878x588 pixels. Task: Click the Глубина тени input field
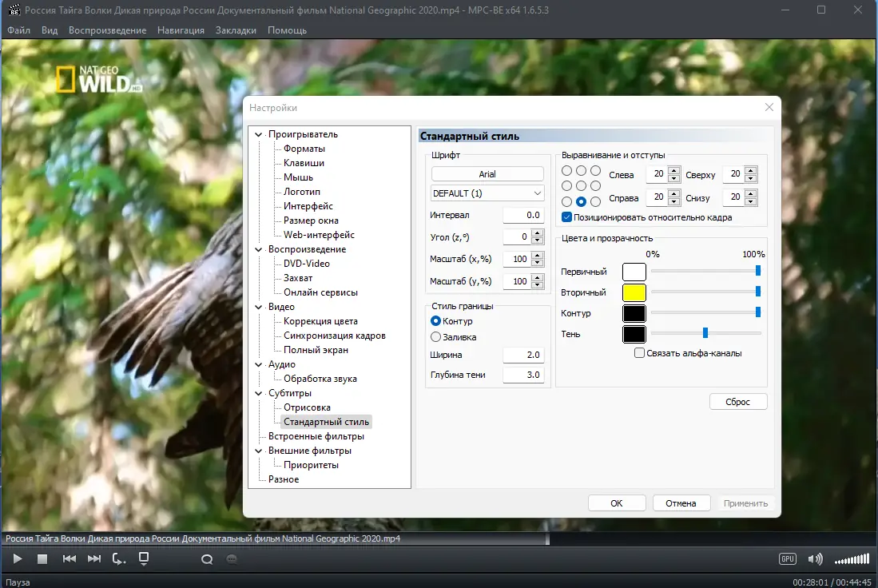[x=523, y=375]
